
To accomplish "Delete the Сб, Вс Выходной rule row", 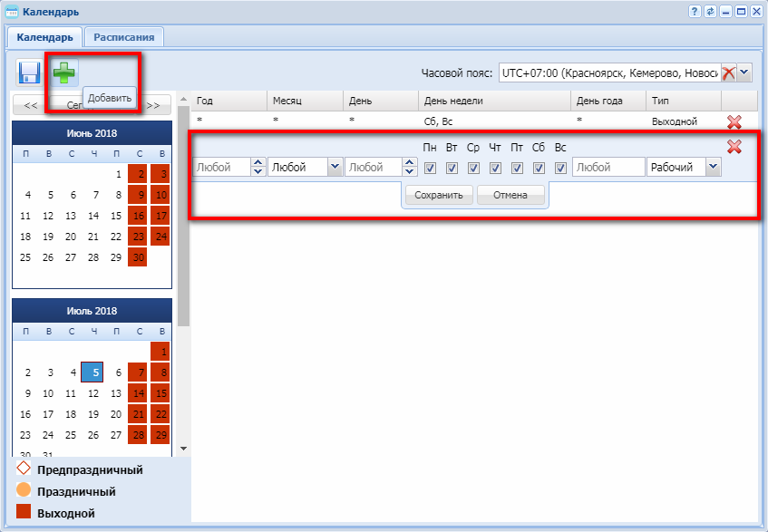I will point(734,121).
